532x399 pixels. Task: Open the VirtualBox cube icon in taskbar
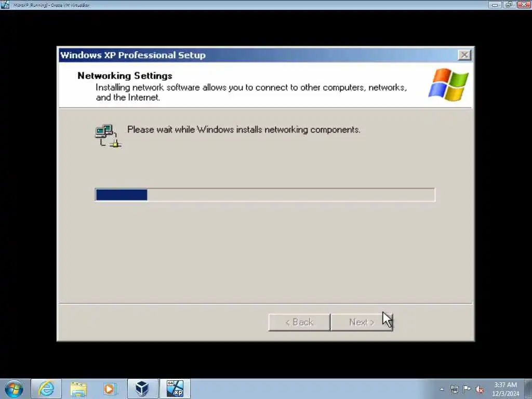coord(142,389)
